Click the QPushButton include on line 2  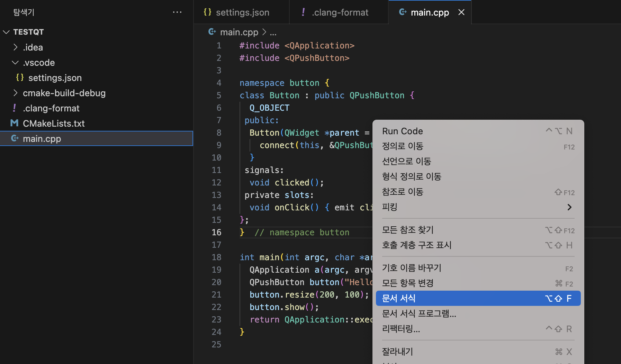click(295, 58)
